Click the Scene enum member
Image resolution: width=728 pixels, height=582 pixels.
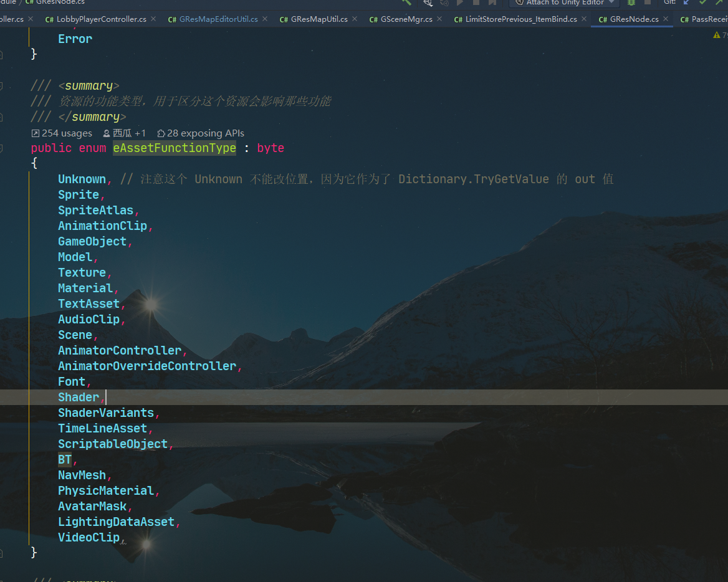click(75, 335)
